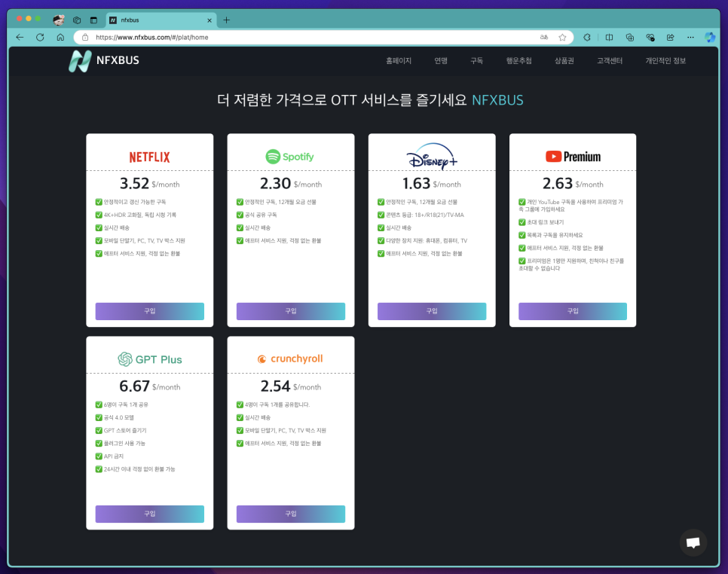Click the Spotify logo on its card

(289, 157)
